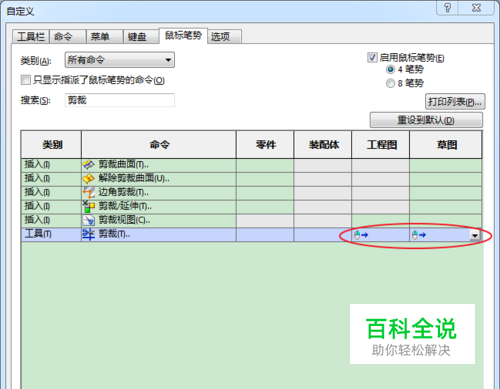
Task: Click the scissors icon of 剪裁(T) row
Action: point(88,234)
